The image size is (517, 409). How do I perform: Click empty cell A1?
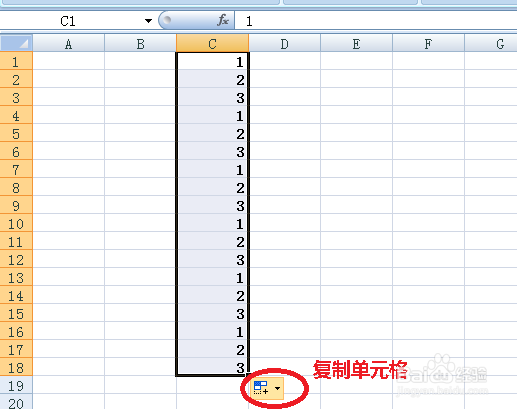click(x=68, y=61)
